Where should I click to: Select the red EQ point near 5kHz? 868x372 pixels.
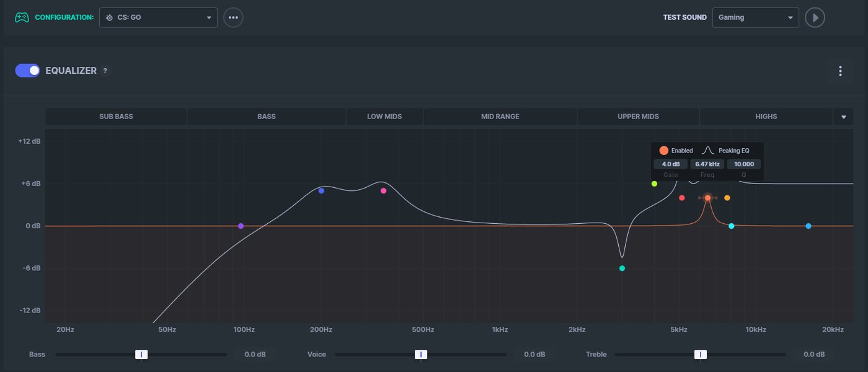pyautogui.click(x=681, y=198)
